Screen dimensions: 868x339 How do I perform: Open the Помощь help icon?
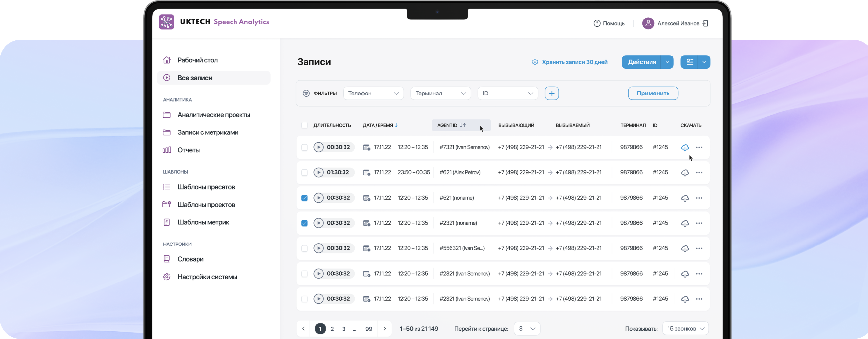coord(597,23)
